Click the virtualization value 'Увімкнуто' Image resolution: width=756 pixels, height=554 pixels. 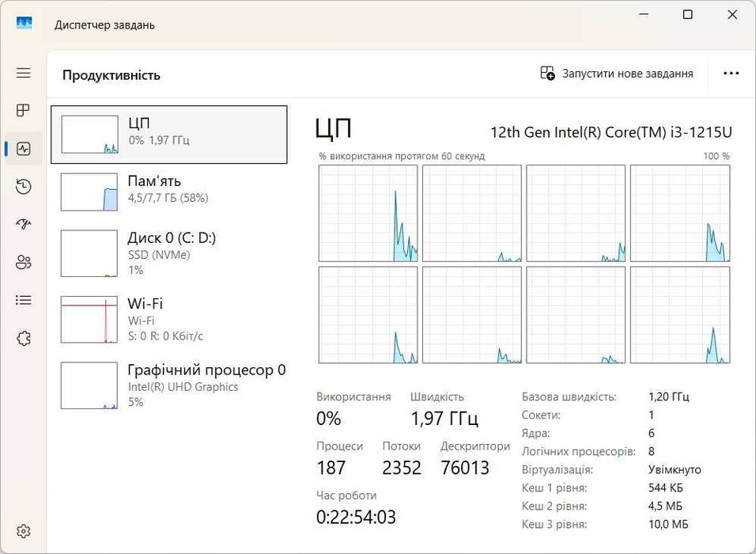675,469
